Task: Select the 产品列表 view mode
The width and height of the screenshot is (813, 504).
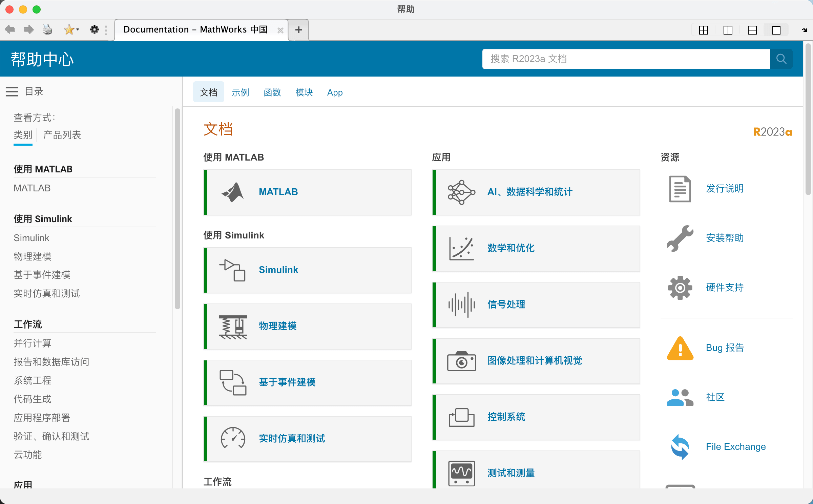Action: tap(62, 135)
